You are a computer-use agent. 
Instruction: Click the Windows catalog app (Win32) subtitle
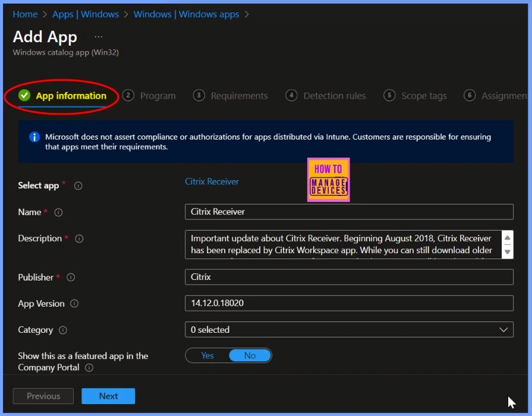66,52
